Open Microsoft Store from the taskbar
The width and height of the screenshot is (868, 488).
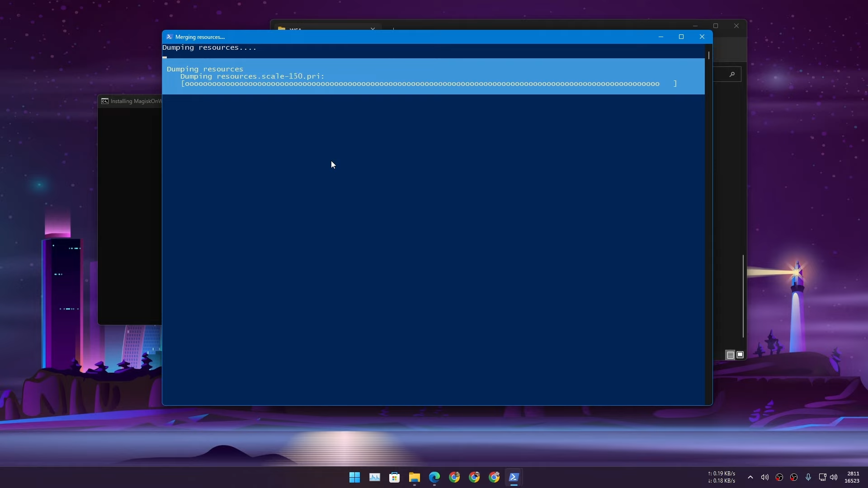(x=394, y=477)
